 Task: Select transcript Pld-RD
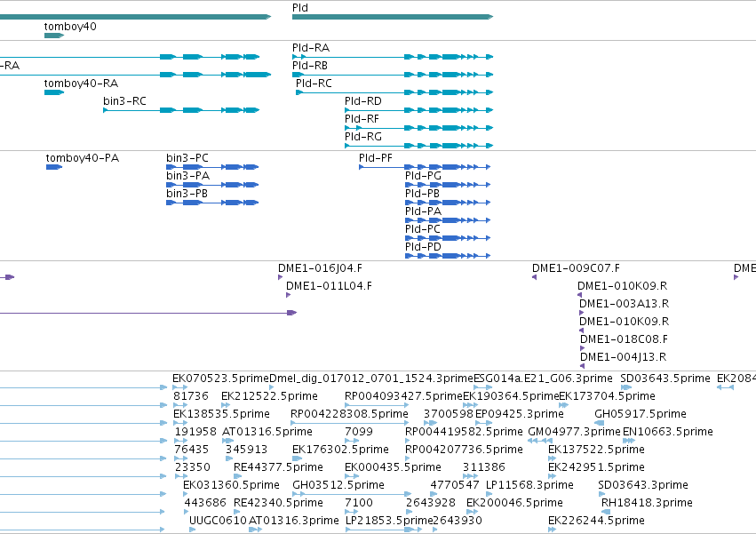363,101
